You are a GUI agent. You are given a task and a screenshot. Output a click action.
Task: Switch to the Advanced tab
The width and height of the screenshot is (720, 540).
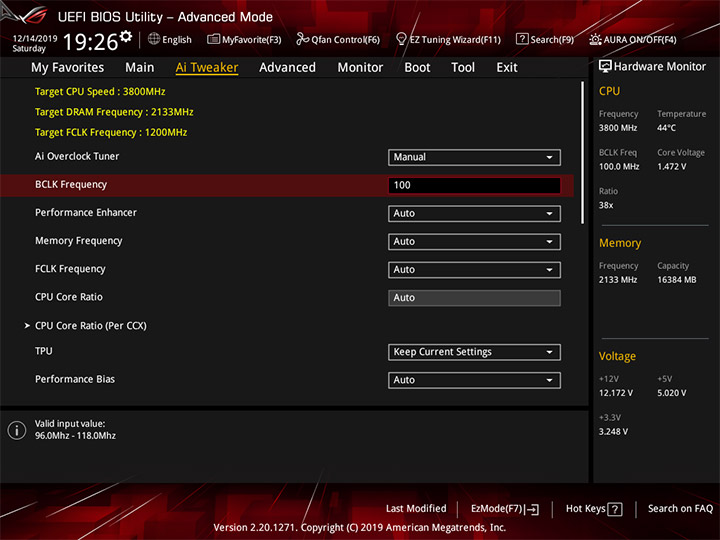click(287, 68)
